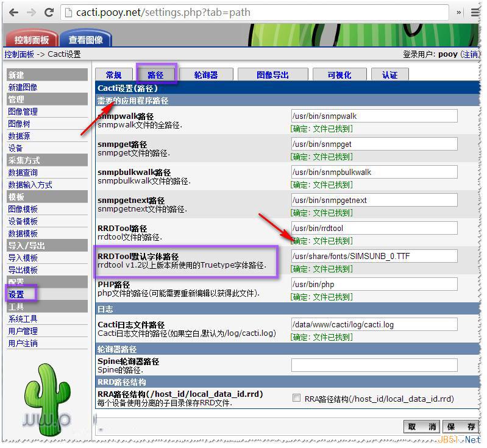The height and width of the screenshot is (448, 487).
Task: Click the browser forward arrow
Action: point(31,12)
